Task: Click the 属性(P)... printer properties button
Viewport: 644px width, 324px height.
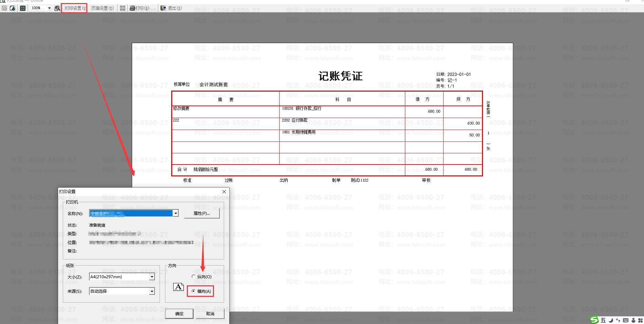Action: click(x=202, y=213)
